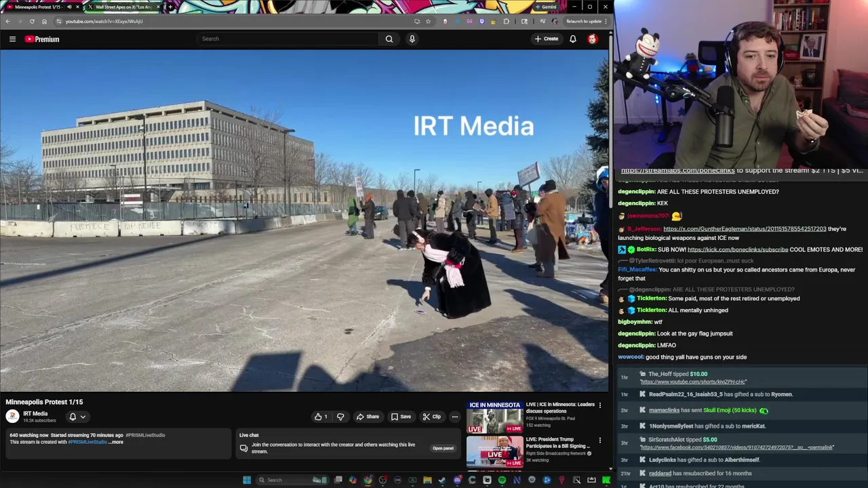The height and width of the screenshot is (488, 868).
Task: Open account avatar menu on YouTube
Action: pos(593,39)
